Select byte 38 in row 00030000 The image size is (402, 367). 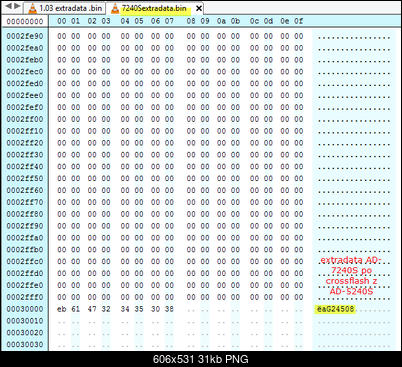click(169, 309)
